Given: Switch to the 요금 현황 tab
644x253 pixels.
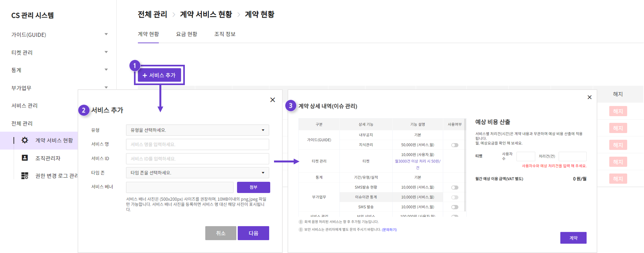Looking at the screenshot, I should 186,34.
